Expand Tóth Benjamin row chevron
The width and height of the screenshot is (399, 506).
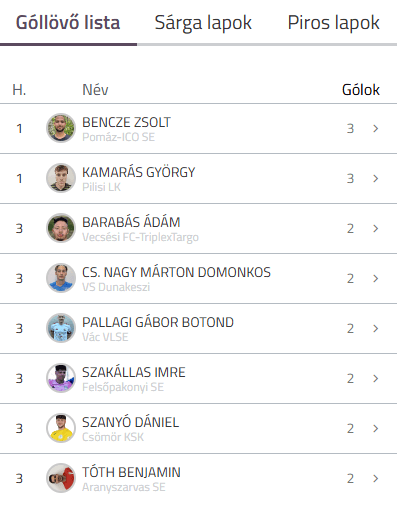pos(376,478)
